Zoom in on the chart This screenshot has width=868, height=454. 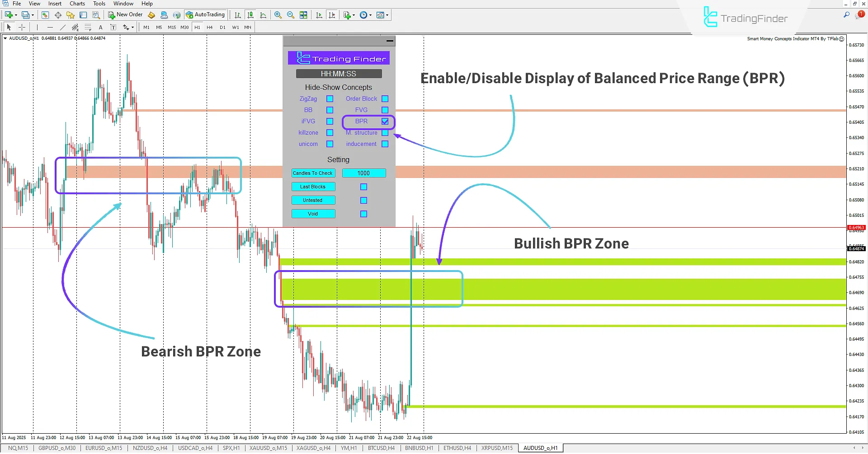pos(278,14)
